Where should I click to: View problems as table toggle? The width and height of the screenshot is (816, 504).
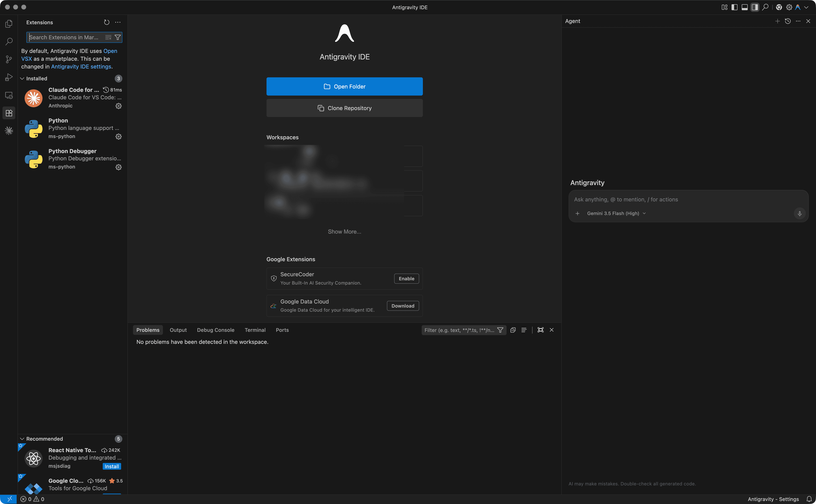(524, 330)
